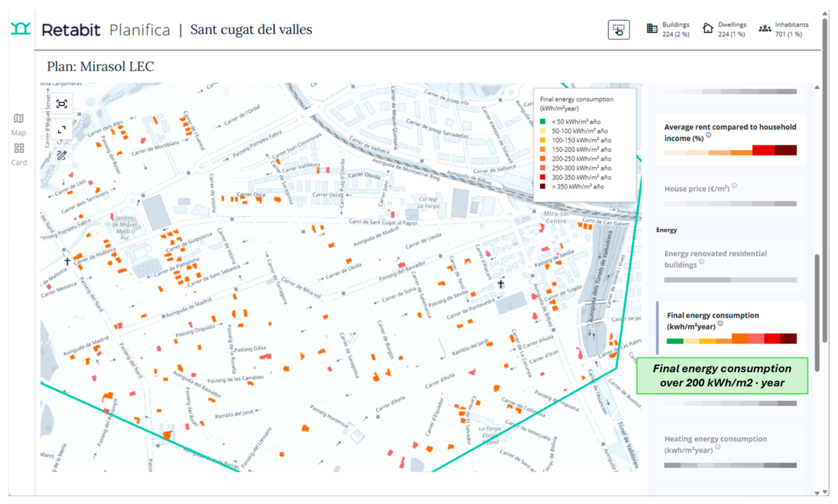Image resolution: width=838 pixels, height=504 pixels.
Task: Toggle the Average rent compared to household income indicator
Action: pyautogui.click(x=730, y=132)
